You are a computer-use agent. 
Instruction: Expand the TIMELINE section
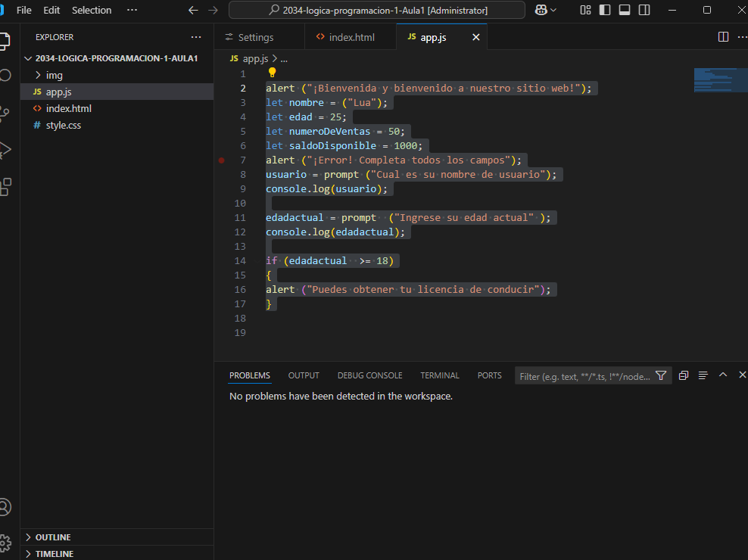pos(28,554)
